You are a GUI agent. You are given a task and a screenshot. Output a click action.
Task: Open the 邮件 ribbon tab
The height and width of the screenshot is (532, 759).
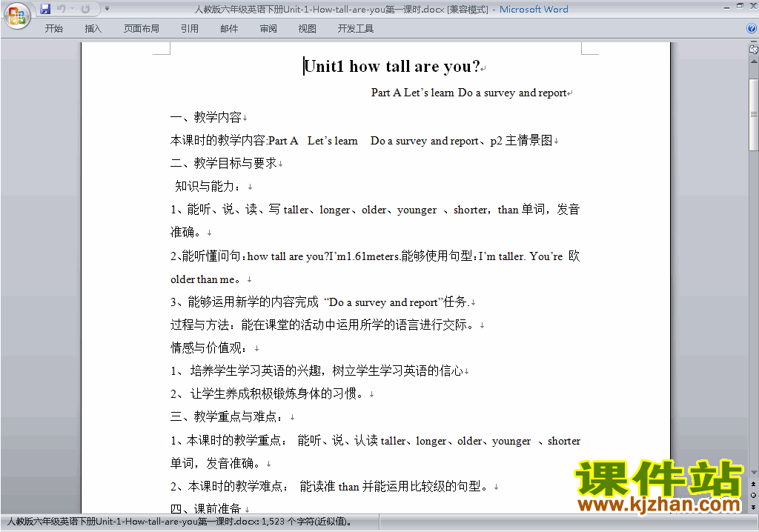click(x=229, y=29)
